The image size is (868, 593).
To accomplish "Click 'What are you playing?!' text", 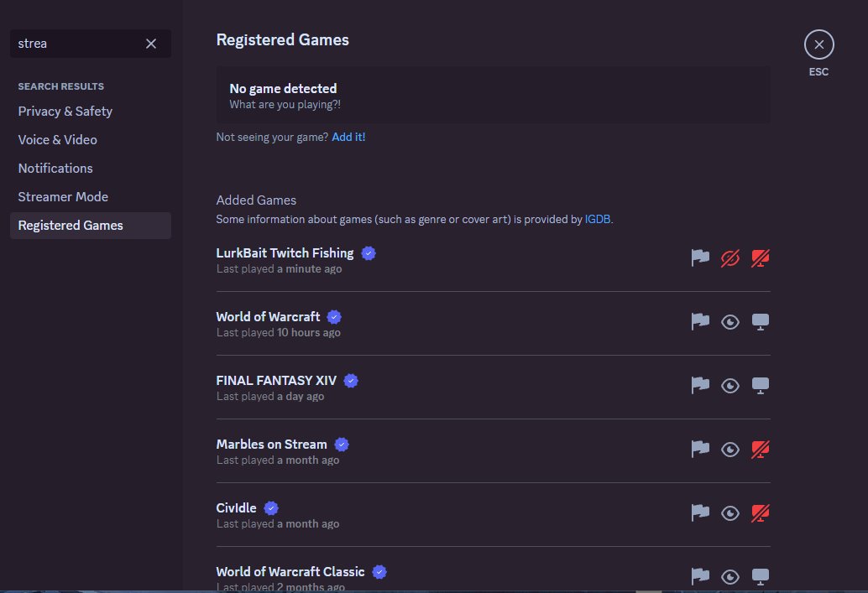I will point(285,105).
